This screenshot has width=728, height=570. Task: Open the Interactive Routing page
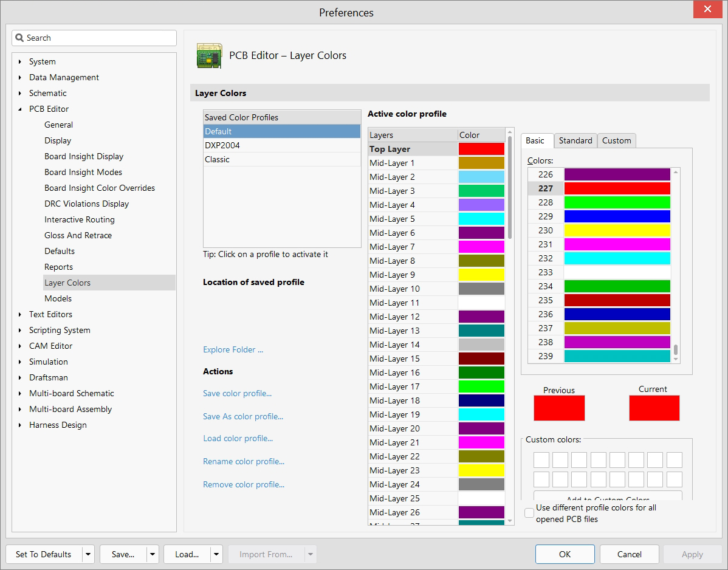coord(80,219)
